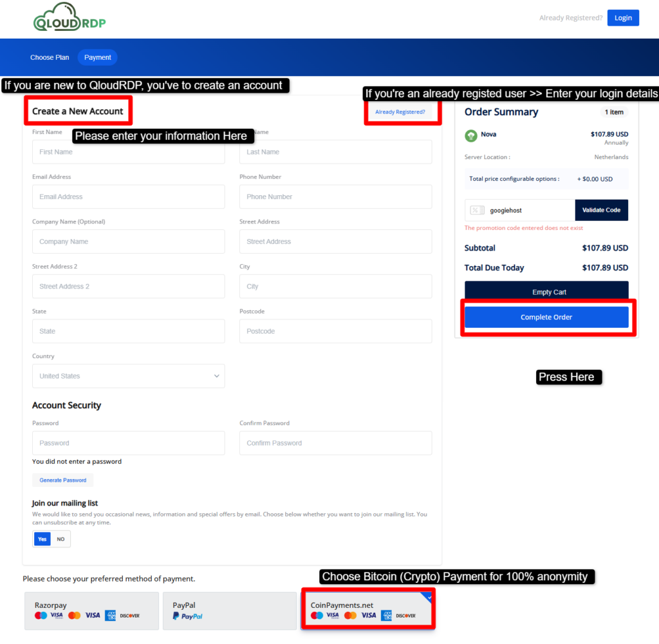The image size is (659, 644).
Task: Click the American Express icon under Razorpay
Action: (x=110, y=616)
